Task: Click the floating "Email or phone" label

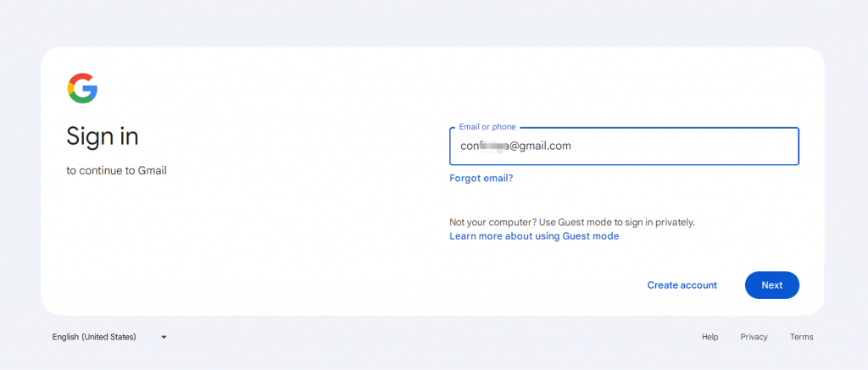Action: pos(487,127)
